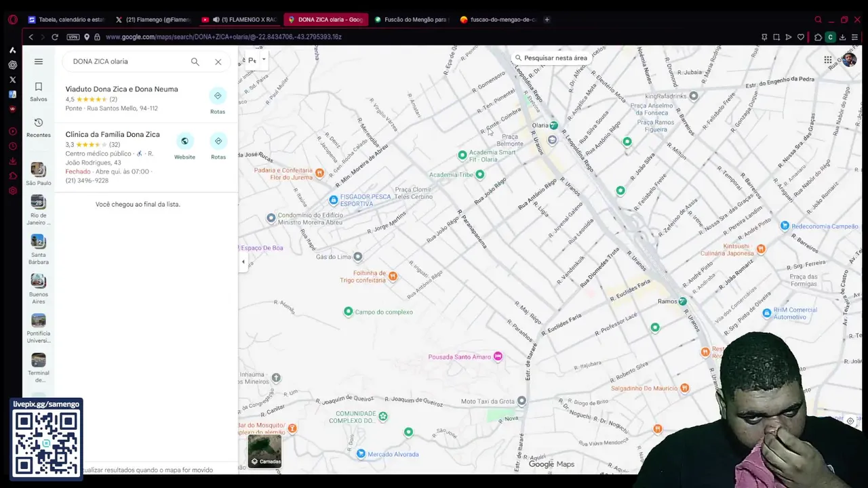Switch to Tabela, calendário browser tab

[66, 20]
